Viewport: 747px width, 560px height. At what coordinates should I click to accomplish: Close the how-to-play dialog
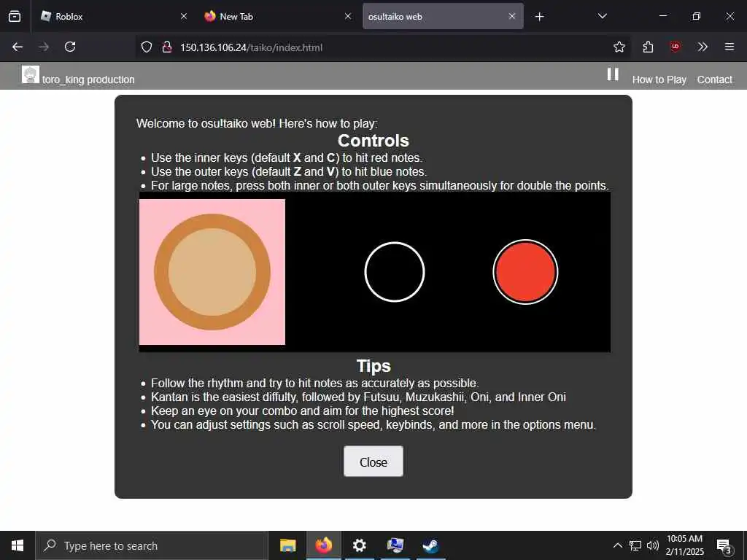373,461
